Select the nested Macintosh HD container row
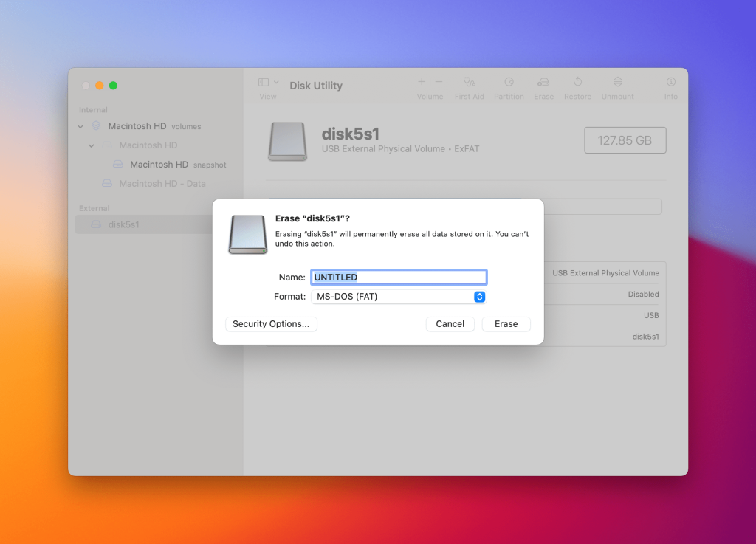 (148, 145)
